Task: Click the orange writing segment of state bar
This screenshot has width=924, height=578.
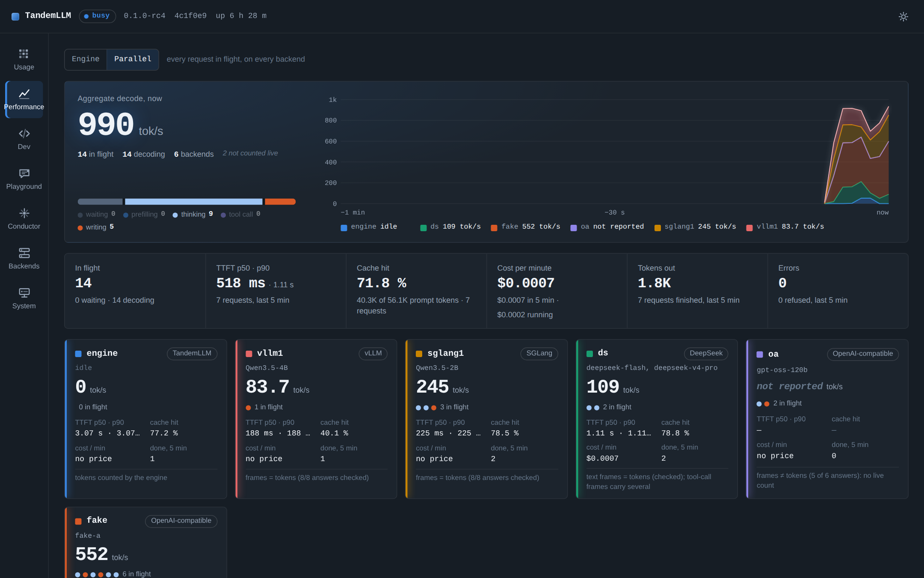Action: (280, 202)
